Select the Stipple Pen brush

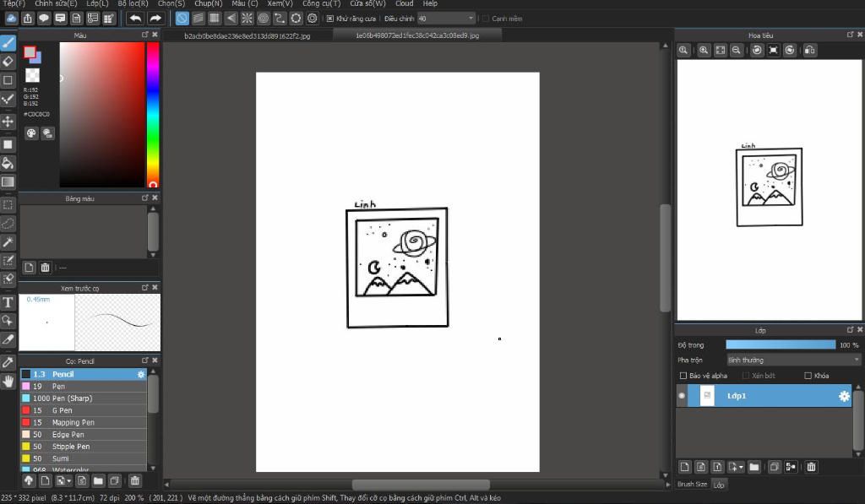click(x=84, y=447)
